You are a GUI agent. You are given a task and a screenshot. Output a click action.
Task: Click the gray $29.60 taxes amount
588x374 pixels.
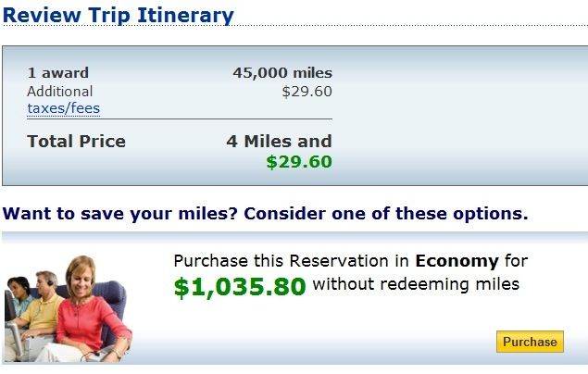point(307,92)
